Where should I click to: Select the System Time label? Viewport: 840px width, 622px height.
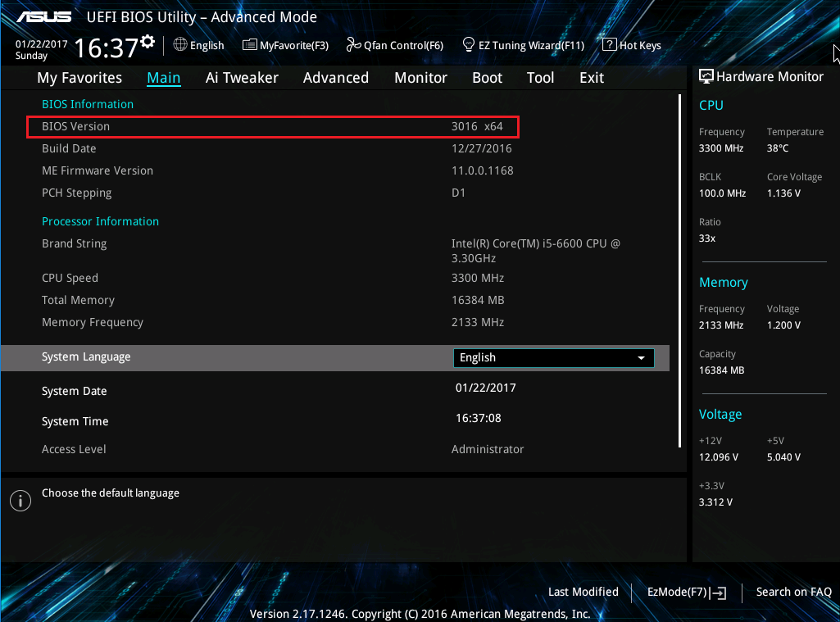[x=75, y=421]
